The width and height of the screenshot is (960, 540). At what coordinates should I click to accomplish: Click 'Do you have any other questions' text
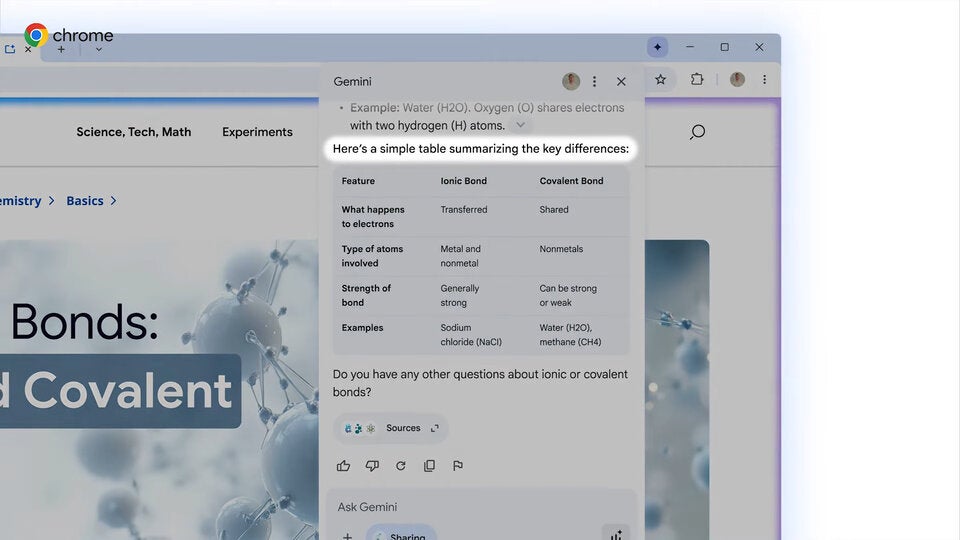[480, 383]
